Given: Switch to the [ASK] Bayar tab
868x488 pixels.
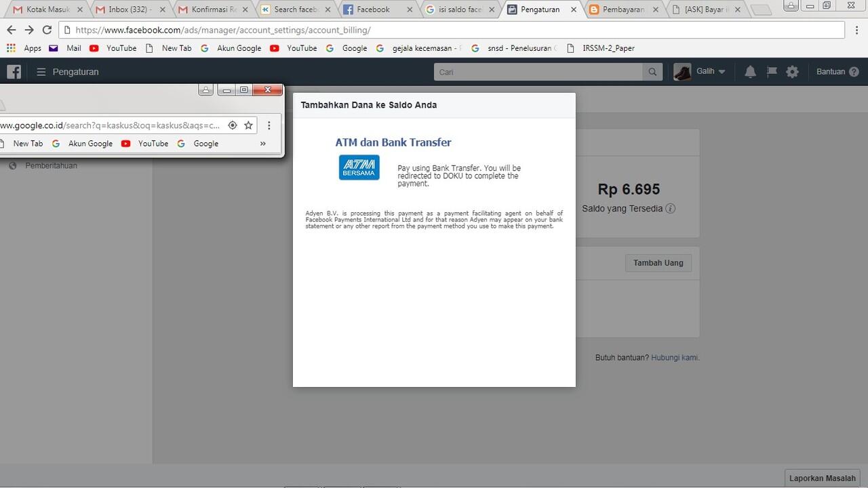Looking at the screenshot, I should coord(705,9).
